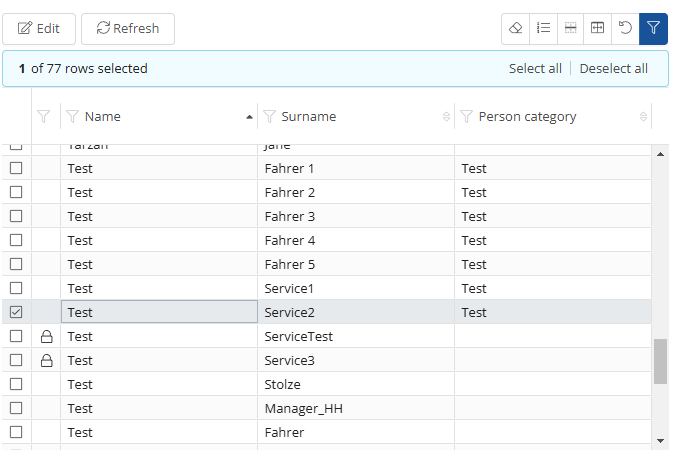Screen dimensions: 682x457
Task: Sort by the Person category header
Action: (x=527, y=117)
